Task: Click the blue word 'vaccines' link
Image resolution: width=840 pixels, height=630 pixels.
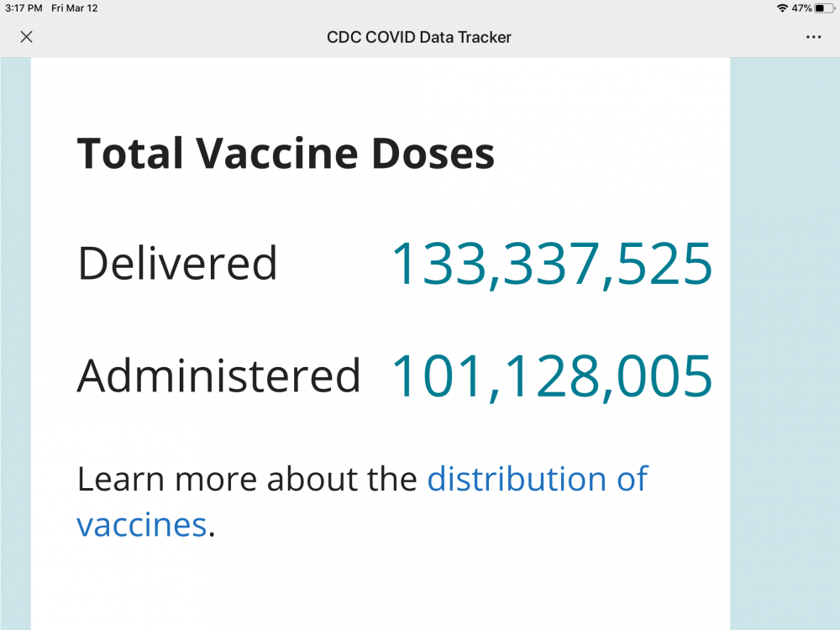Action: click(141, 525)
